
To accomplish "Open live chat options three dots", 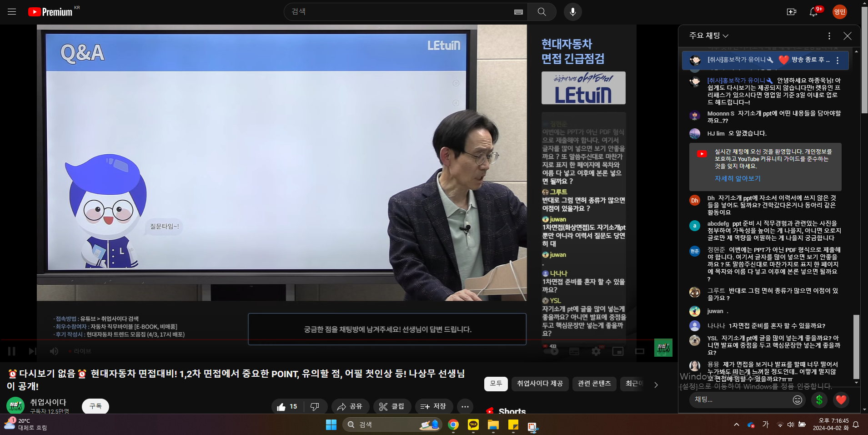I will coord(829,36).
